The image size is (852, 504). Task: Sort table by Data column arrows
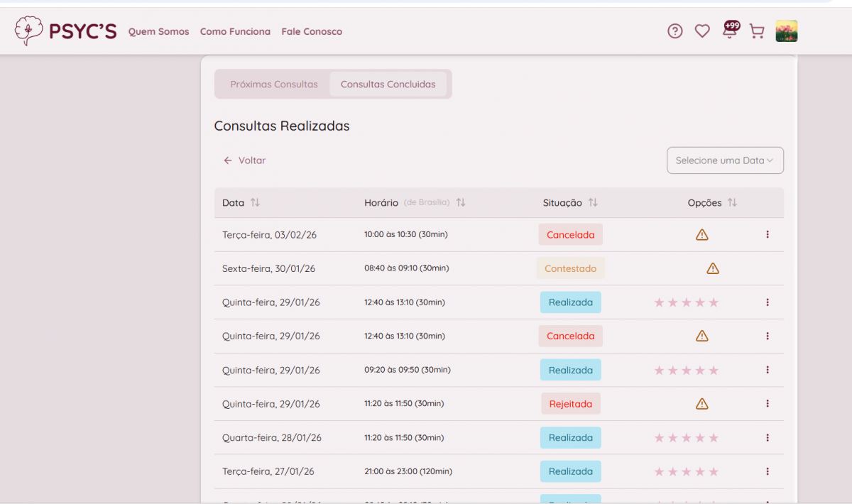(255, 203)
